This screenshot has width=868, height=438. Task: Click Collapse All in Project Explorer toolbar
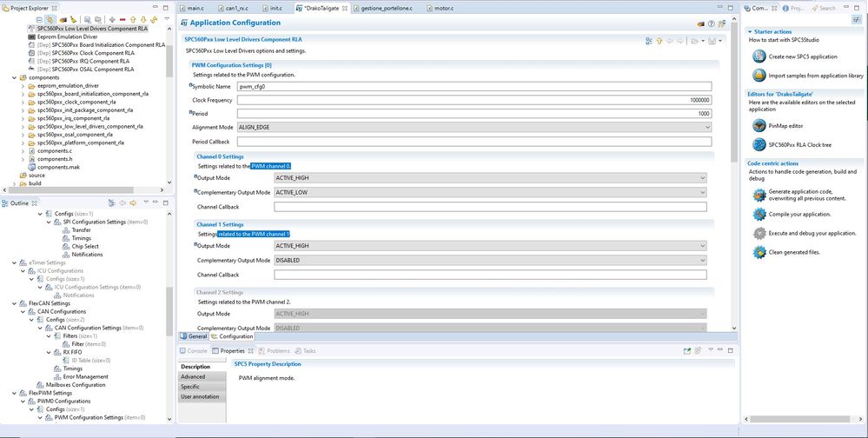[39, 19]
